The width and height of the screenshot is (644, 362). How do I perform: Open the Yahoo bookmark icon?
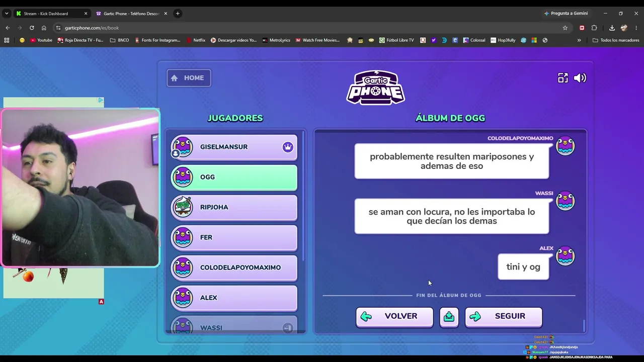(x=433, y=40)
